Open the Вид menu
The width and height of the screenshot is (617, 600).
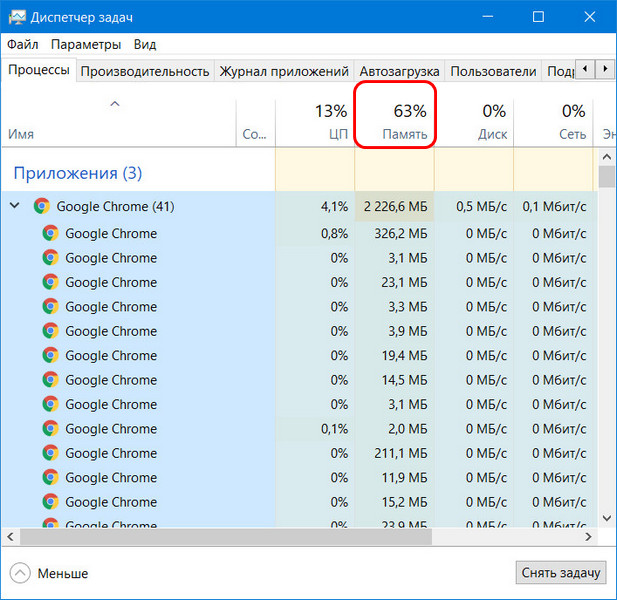145,44
